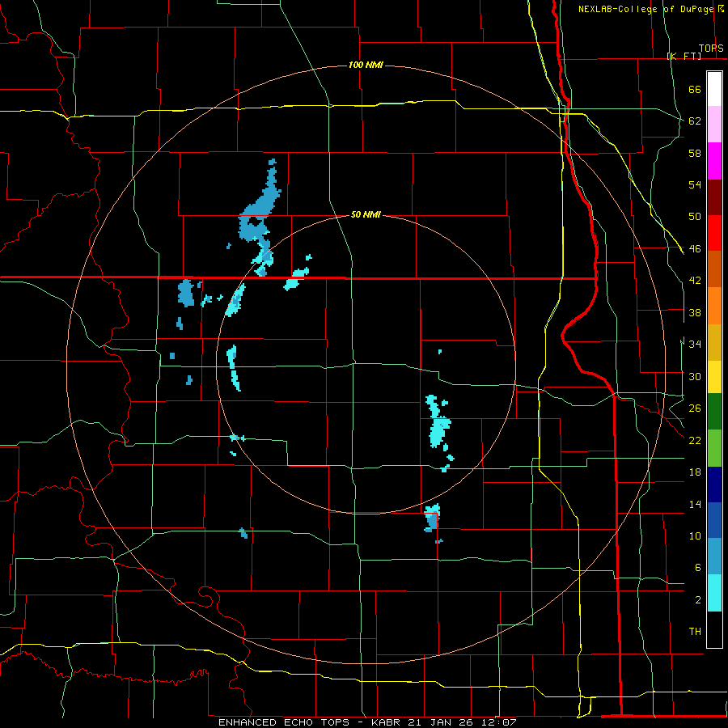The image size is (728, 728).
Task: Click the [K FT] units label
Action: [684, 56]
